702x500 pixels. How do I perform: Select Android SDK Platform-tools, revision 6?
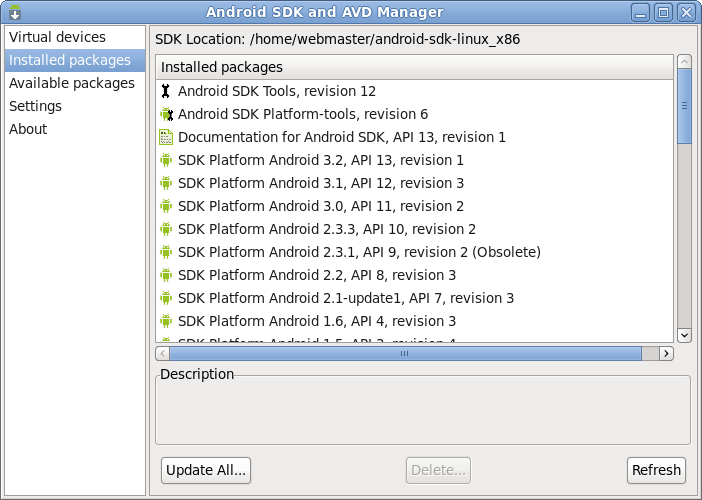click(415, 114)
